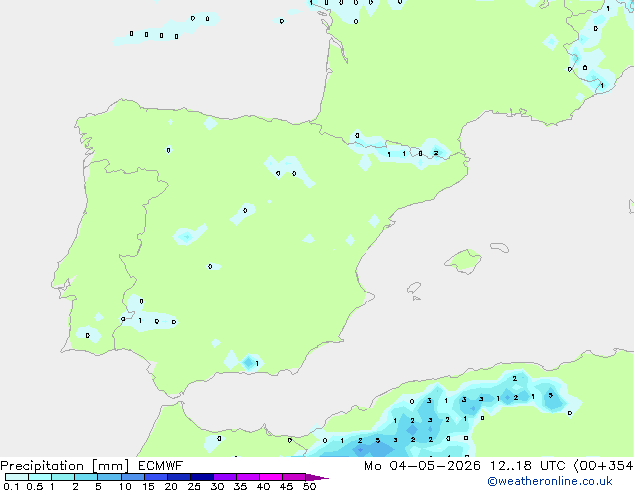Click the above-50 mm legend arrow tip

tap(317, 477)
